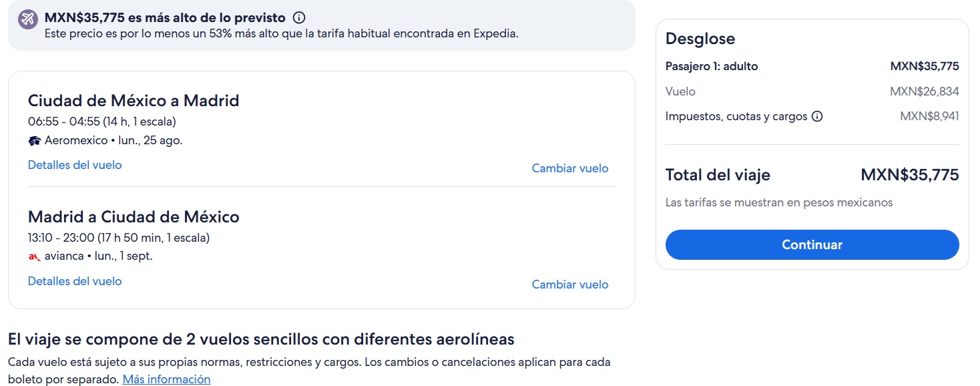Click the blue Continuar button
The image size is (980, 386).
tap(812, 244)
